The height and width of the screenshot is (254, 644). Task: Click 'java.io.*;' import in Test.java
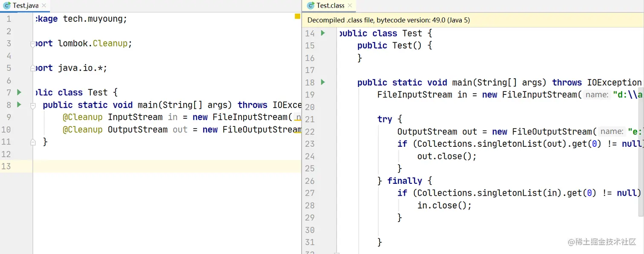coord(83,68)
